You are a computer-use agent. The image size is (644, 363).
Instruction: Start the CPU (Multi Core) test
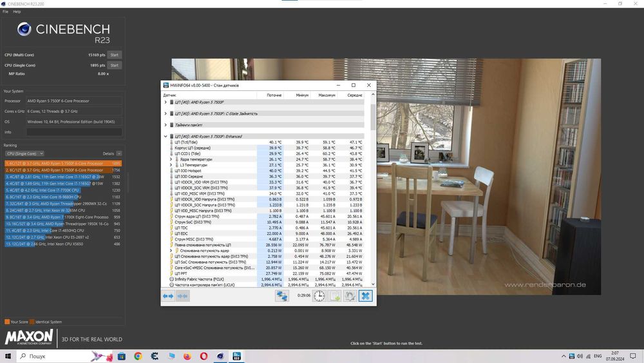[114, 55]
